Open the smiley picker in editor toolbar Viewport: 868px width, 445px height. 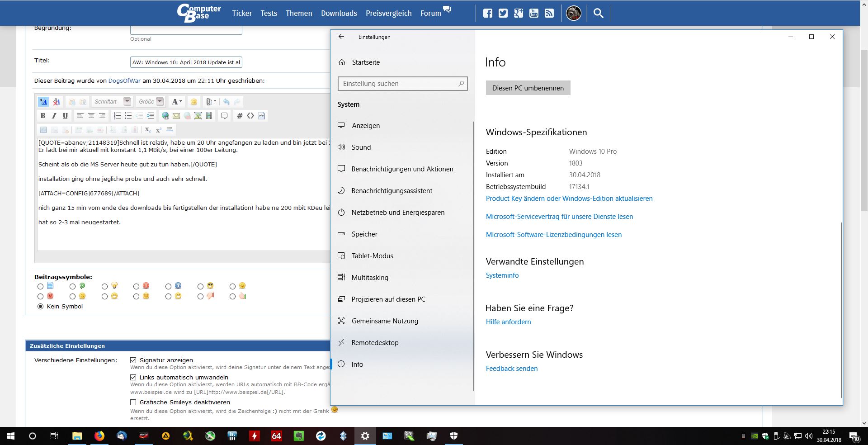[193, 102]
